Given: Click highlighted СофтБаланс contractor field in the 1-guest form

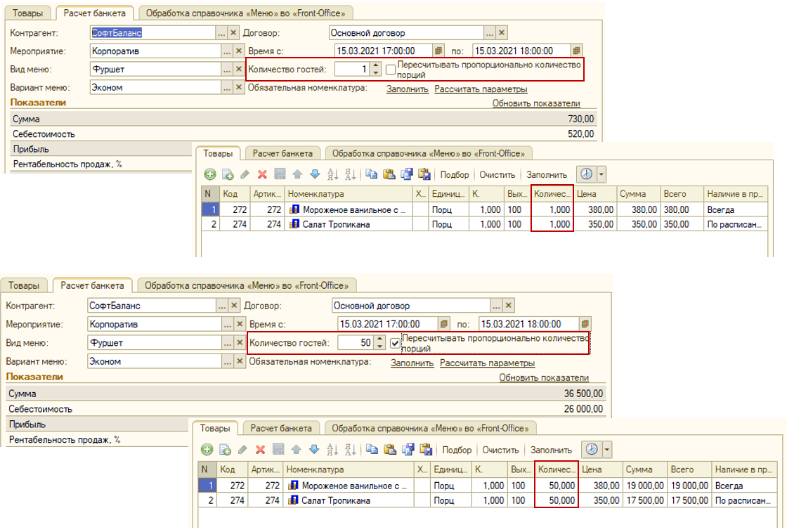Looking at the screenshot, I should [x=152, y=32].
